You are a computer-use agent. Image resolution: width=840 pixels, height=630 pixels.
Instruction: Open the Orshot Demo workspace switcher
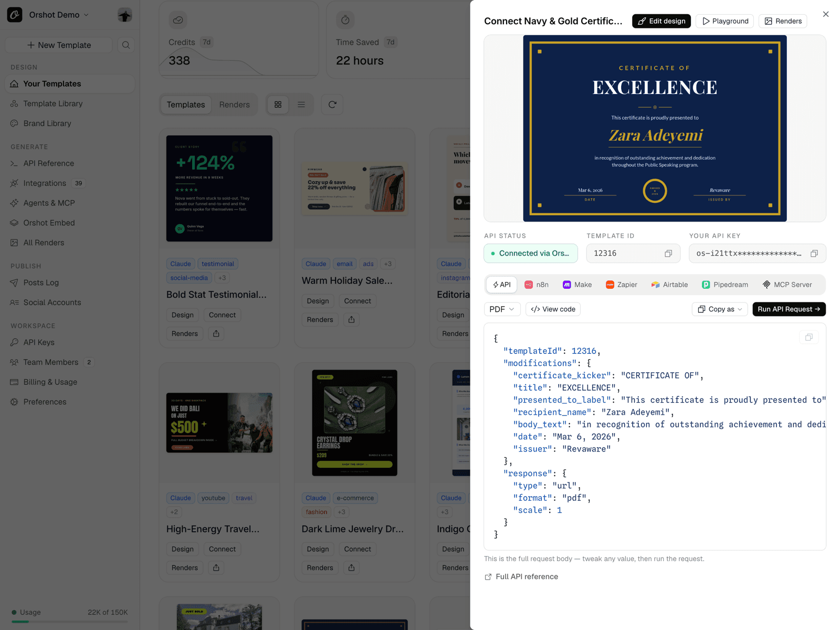point(59,15)
